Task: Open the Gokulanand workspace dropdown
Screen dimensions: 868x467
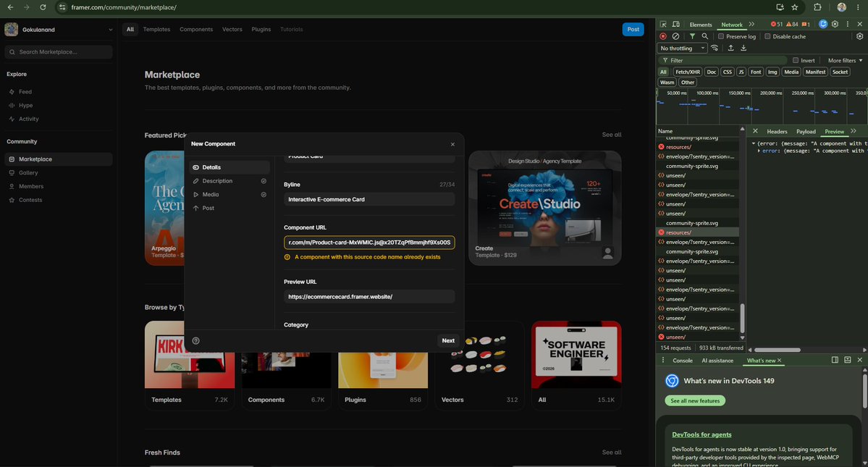Action: point(58,30)
